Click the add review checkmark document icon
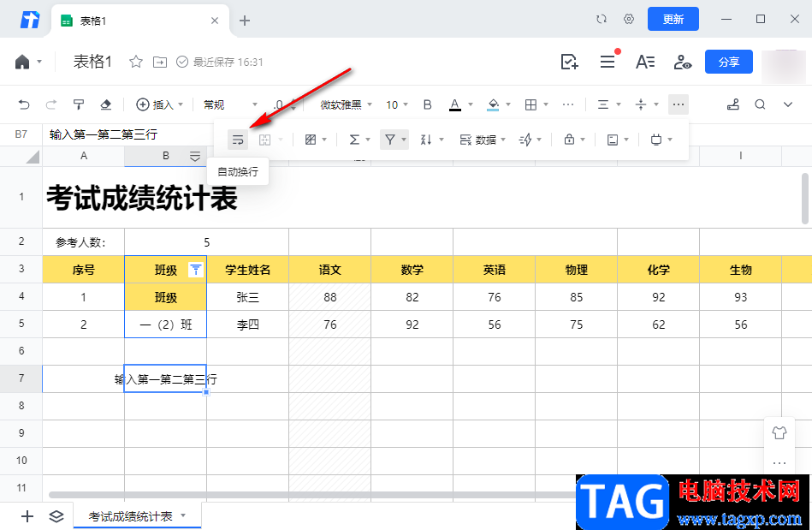The width and height of the screenshot is (812, 530). (x=570, y=63)
